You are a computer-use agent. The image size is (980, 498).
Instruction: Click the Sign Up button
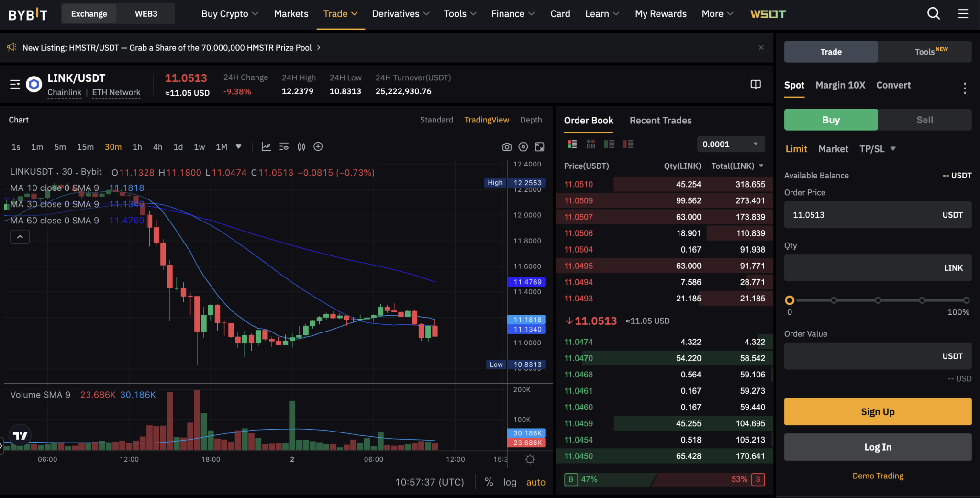coord(877,411)
